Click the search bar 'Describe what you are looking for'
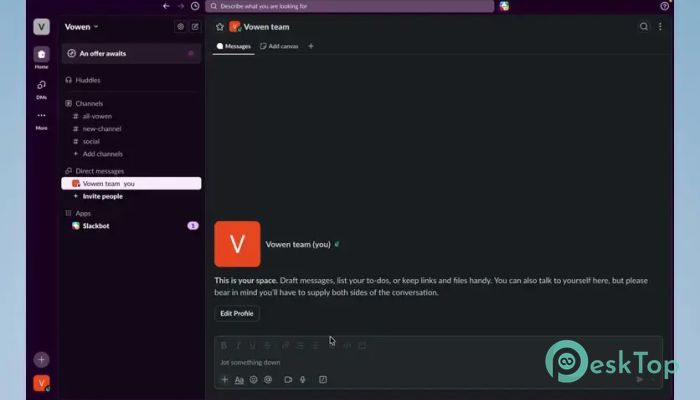The image size is (700, 400). (x=350, y=6)
